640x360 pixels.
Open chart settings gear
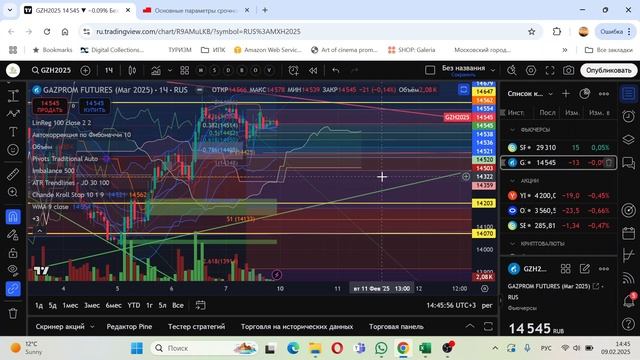[531, 70]
